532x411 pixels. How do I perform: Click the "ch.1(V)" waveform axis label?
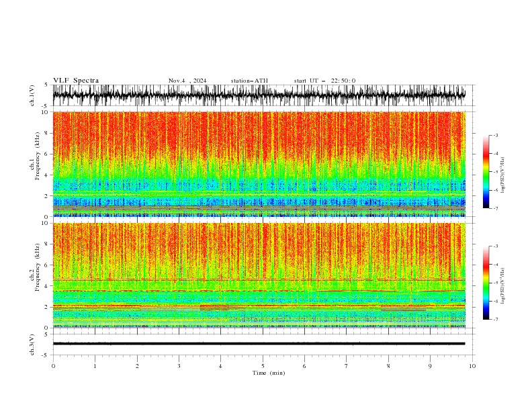pyautogui.click(x=32, y=95)
